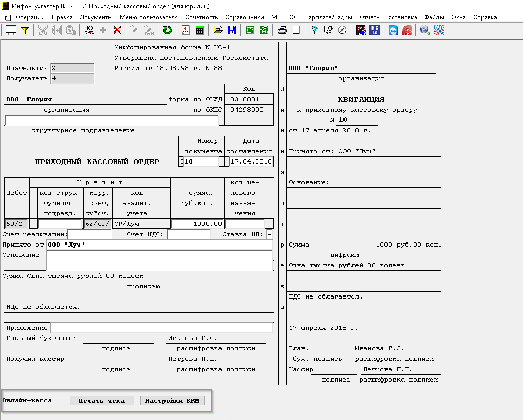523x420 pixels.
Task: Open the calculator icon
Action: coord(199,31)
